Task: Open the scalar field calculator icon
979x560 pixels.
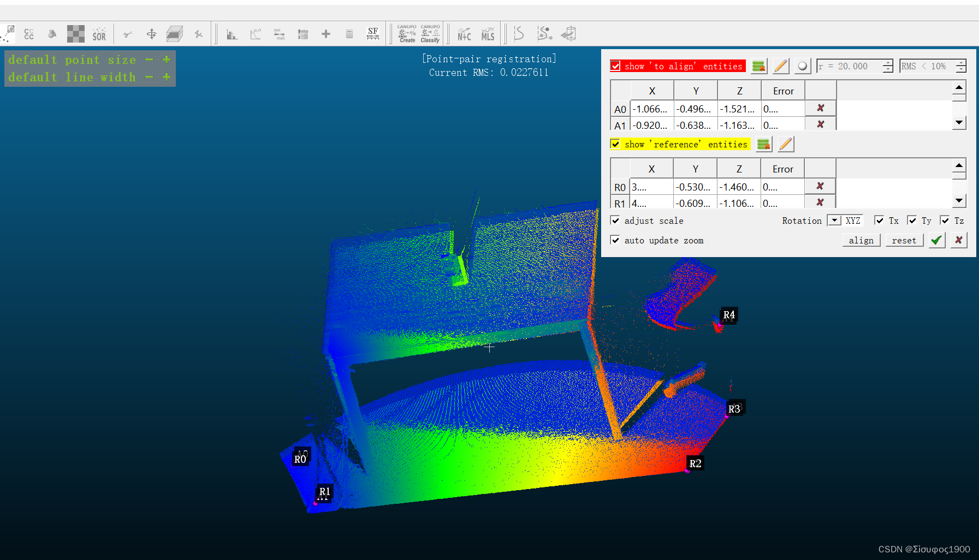Action: click(x=349, y=34)
